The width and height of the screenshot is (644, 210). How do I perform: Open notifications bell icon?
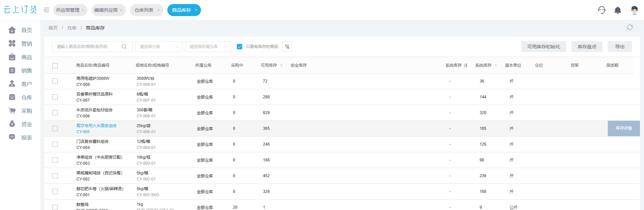point(618,10)
